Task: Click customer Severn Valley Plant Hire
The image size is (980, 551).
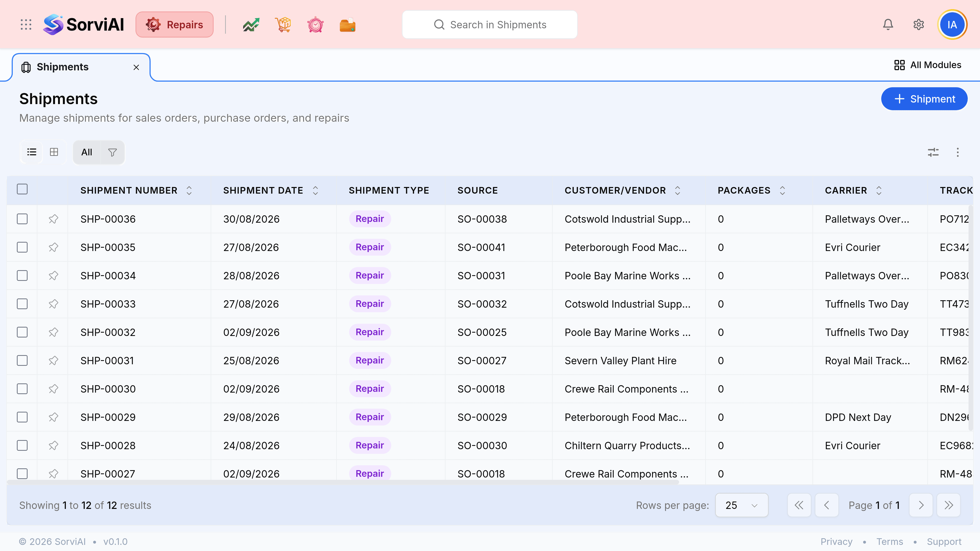Action: tap(620, 360)
